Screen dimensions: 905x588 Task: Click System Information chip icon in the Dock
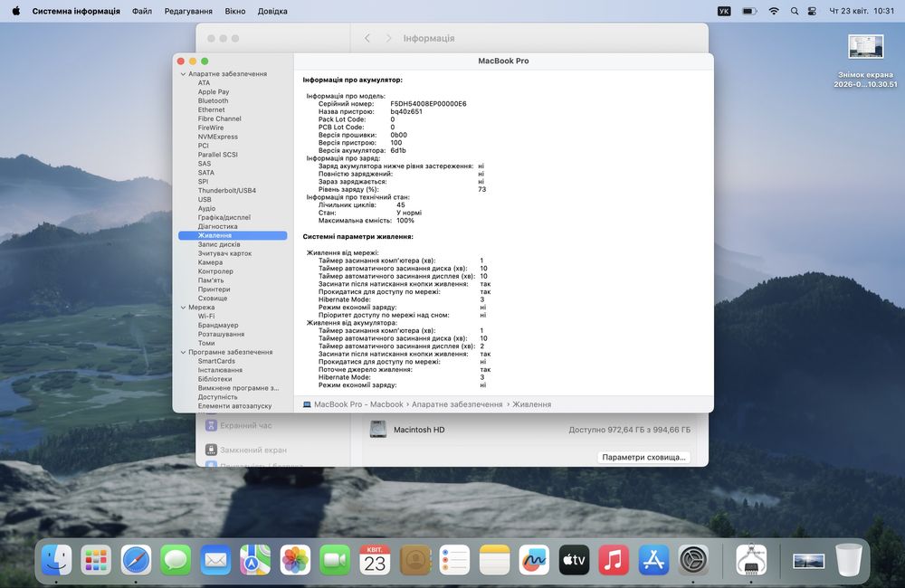[x=751, y=560]
